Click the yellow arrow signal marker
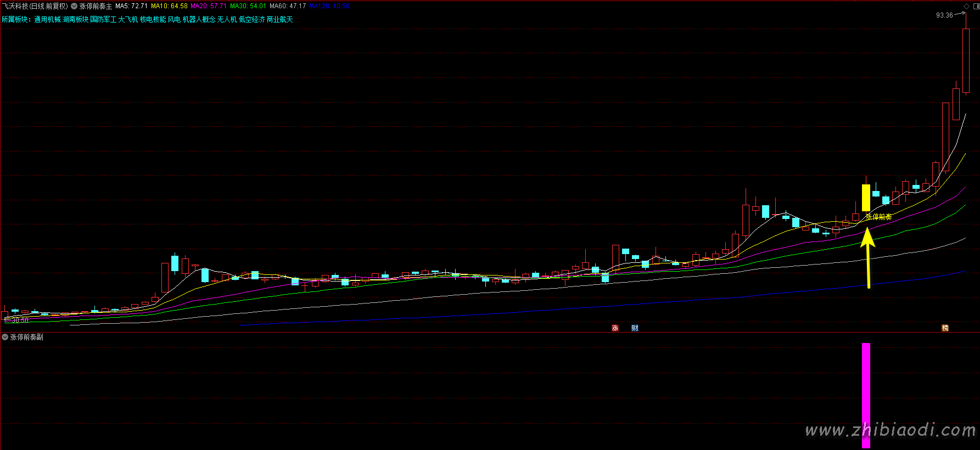 (867, 257)
